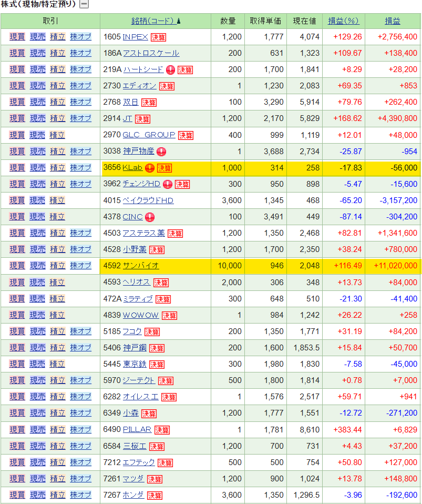Click the 決算 badge next to PILLAR

[162, 430]
